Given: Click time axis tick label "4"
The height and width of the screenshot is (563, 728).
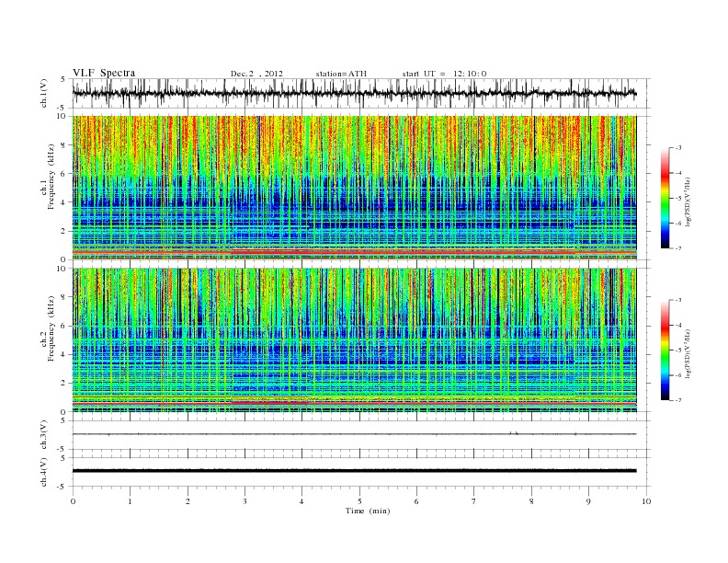Looking at the screenshot, I should click(x=301, y=501).
